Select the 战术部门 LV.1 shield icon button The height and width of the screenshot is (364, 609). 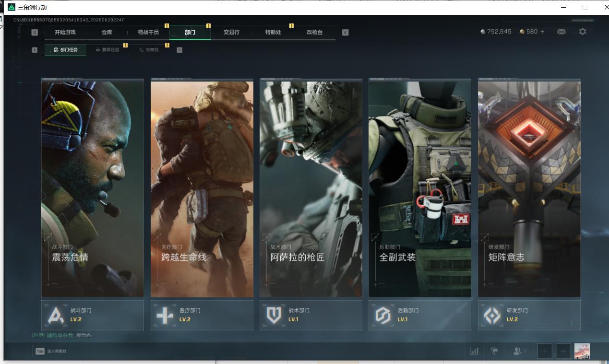[x=311, y=315]
